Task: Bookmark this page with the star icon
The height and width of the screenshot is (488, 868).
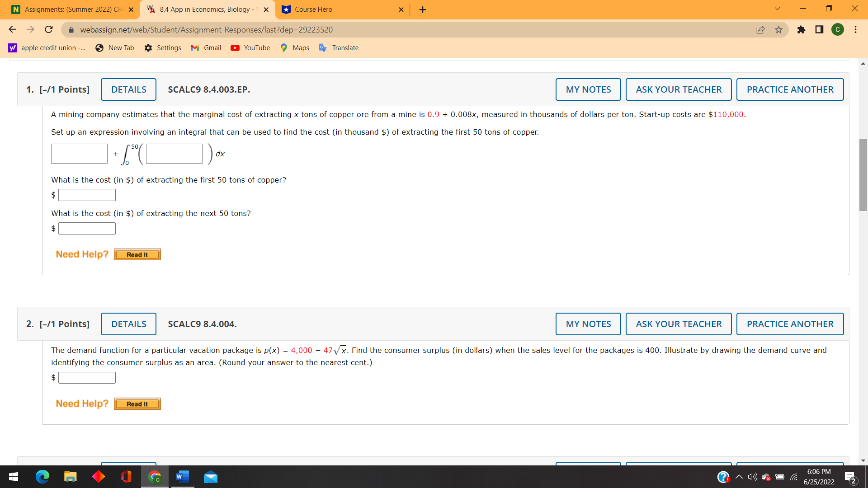Action: click(x=778, y=29)
